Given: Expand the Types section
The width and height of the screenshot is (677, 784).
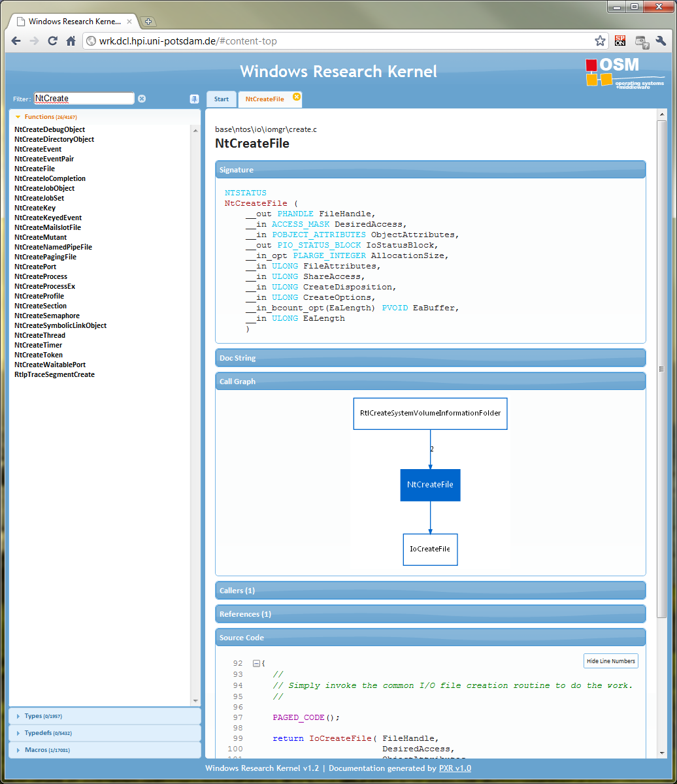Looking at the screenshot, I should click(x=105, y=716).
